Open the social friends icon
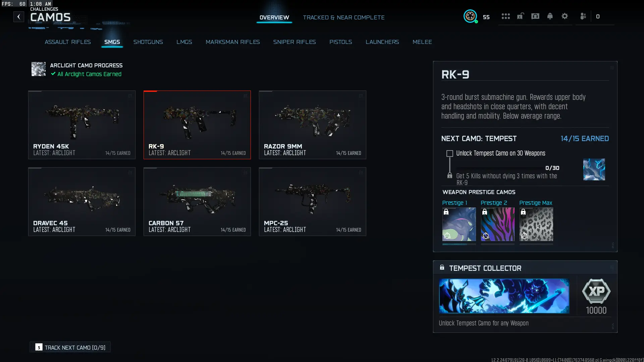 (x=583, y=16)
